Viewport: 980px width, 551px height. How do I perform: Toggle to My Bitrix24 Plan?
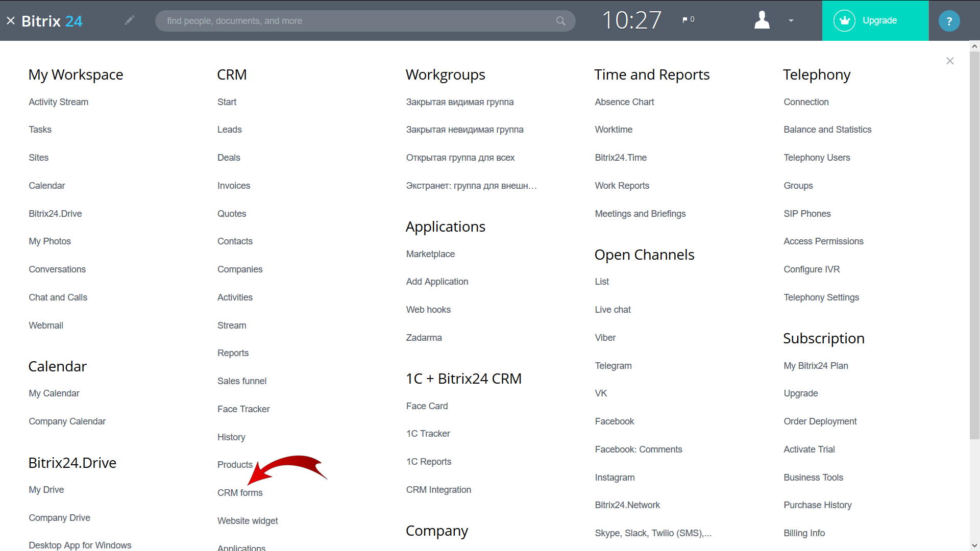(x=816, y=365)
